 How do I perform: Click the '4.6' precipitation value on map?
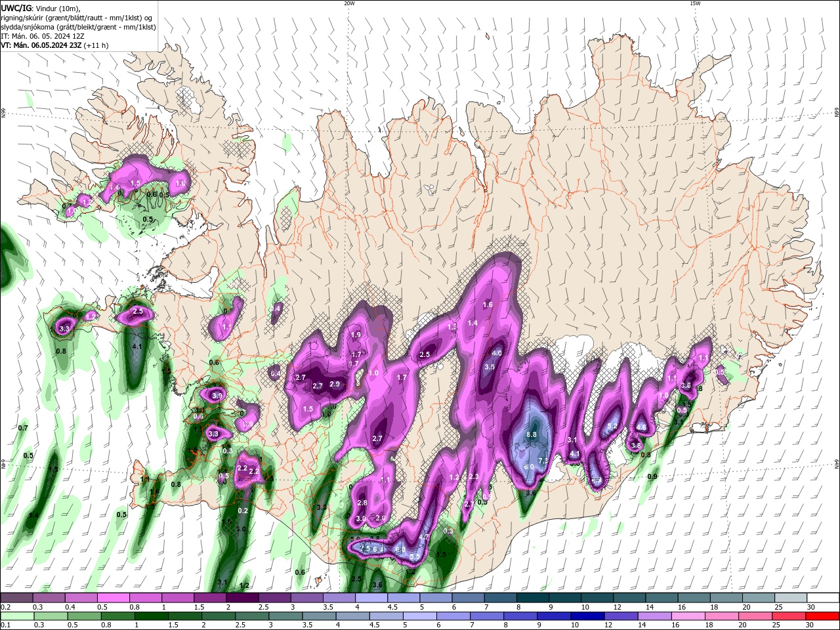(641, 427)
